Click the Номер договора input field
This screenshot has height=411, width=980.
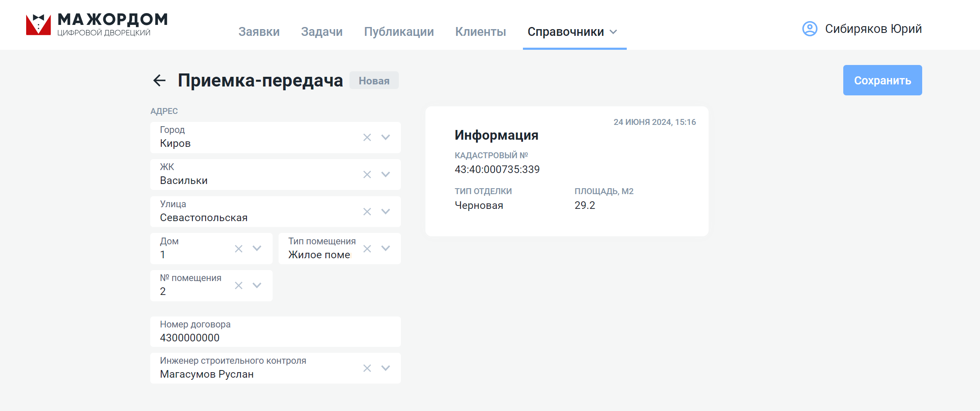pyautogui.click(x=275, y=337)
